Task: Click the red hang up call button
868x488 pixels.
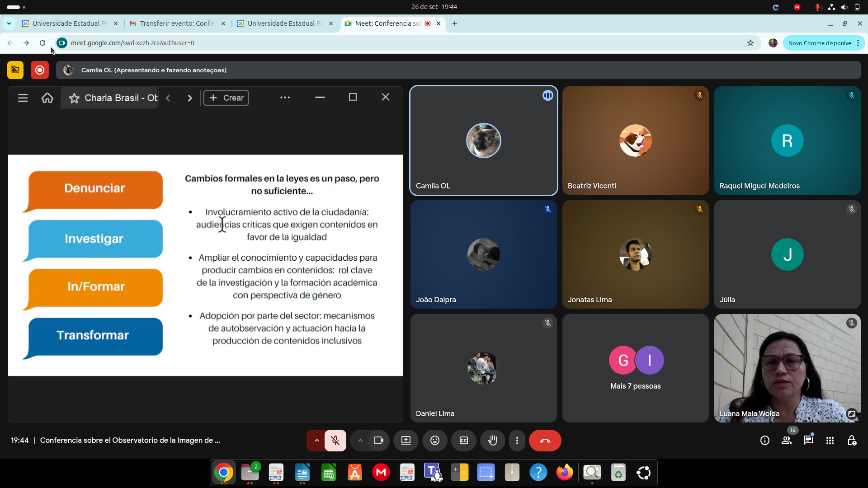Action: click(545, 441)
